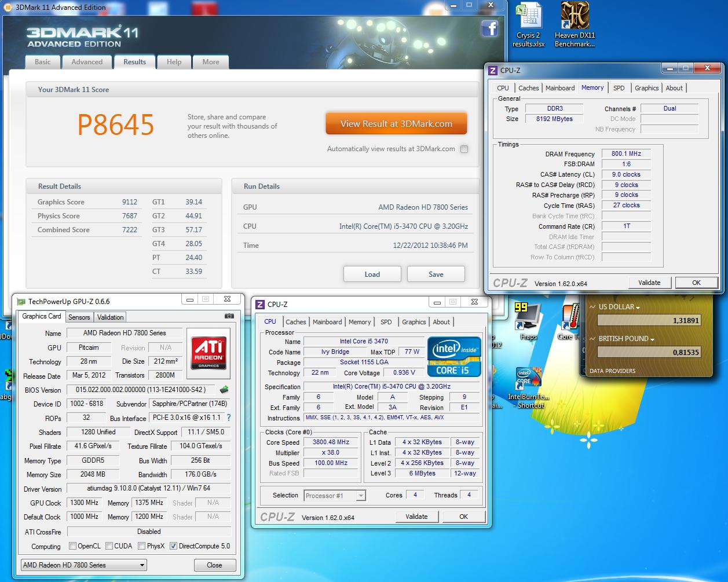The height and width of the screenshot is (582, 728).
Task: Switch to Basic tab in 3DMark
Action: pyautogui.click(x=43, y=62)
